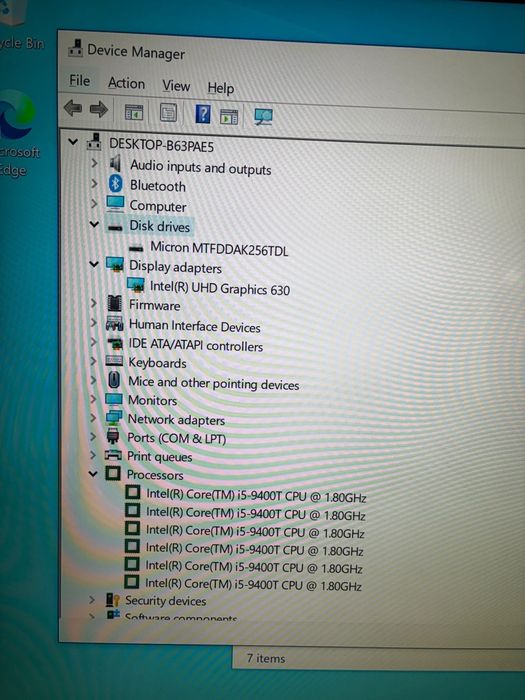Click the Forward arrow toolbar icon

coord(99,109)
